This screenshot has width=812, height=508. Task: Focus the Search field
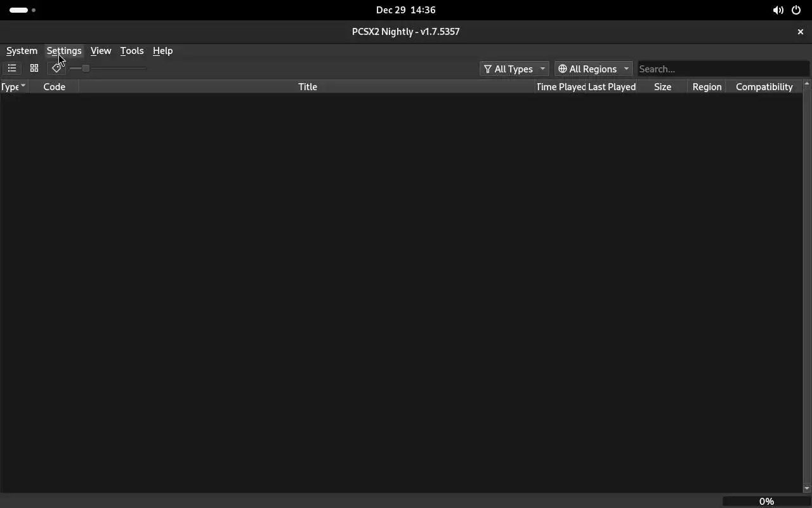click(x=723, y=69)
